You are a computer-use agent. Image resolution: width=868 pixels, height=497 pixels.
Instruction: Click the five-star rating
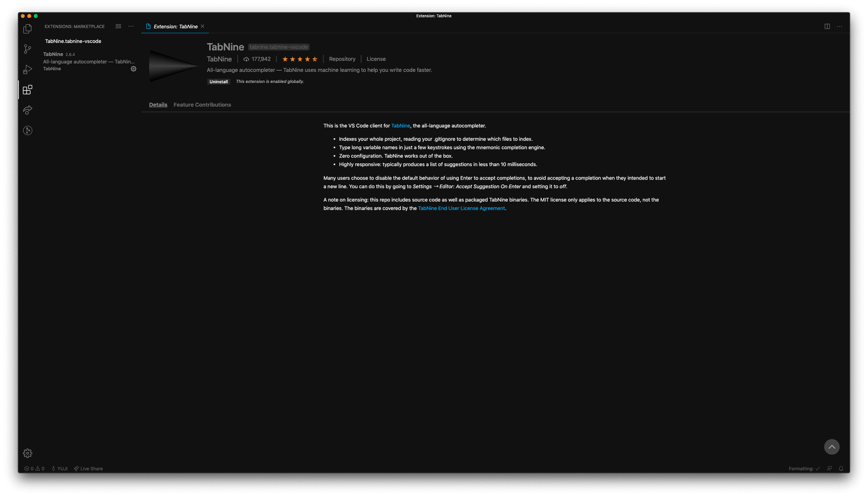(300, 59)
